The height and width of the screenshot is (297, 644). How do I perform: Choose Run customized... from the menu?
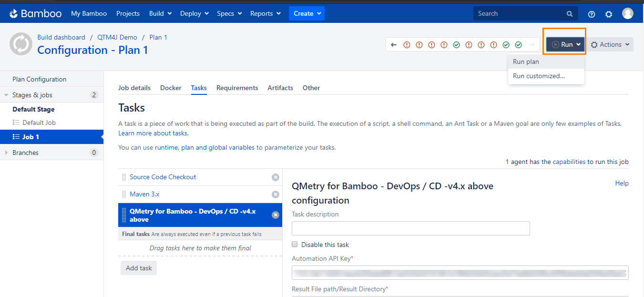[x=539, y=76]
